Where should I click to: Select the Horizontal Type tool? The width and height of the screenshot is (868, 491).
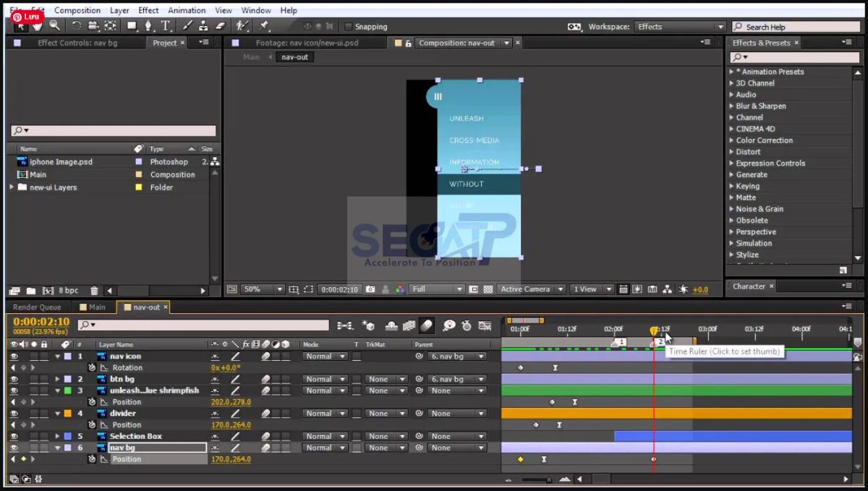(166, 26)
